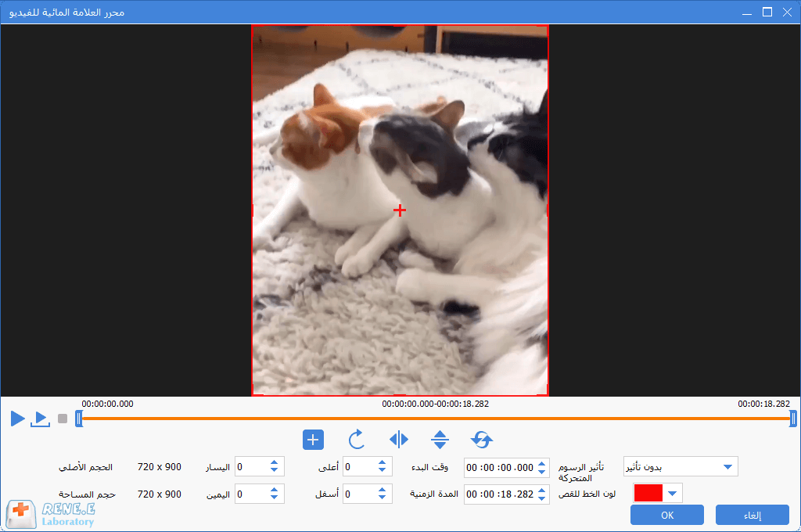Image resolution: width=801 pixels, height=532 pixels.
Task: Click the Rene.E Laboratory logo
Action: point(49,514)
